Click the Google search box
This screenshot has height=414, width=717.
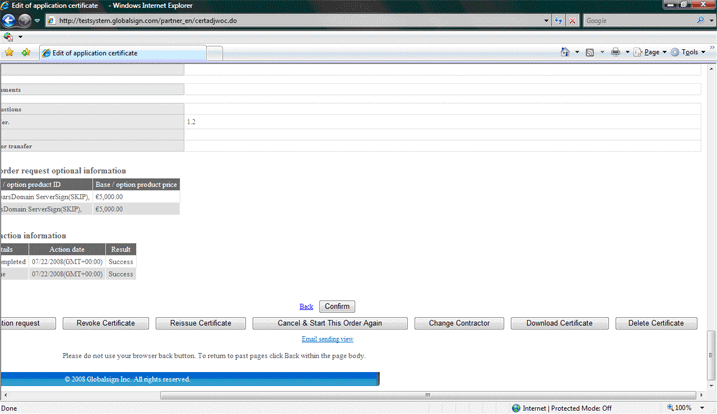pos(639,21)
